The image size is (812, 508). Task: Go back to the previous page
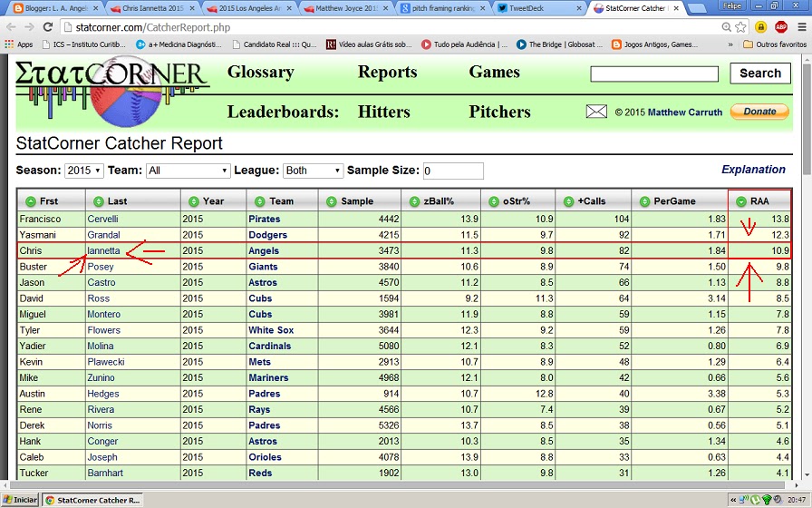[12, 27]
